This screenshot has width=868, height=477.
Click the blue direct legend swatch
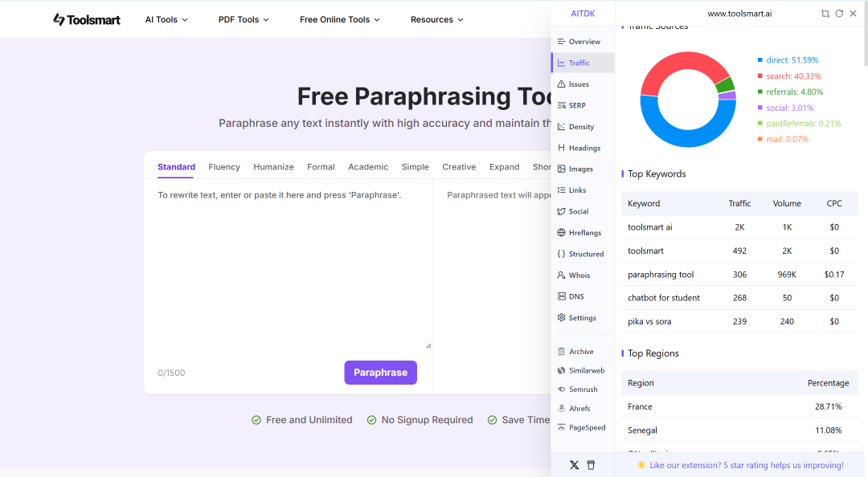click(760, 59)
